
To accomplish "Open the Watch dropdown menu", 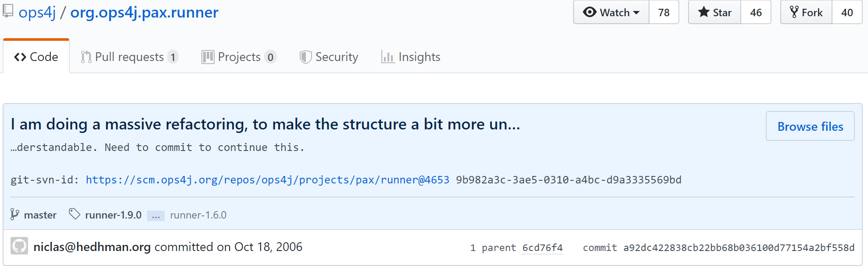I will pos(611,12).
